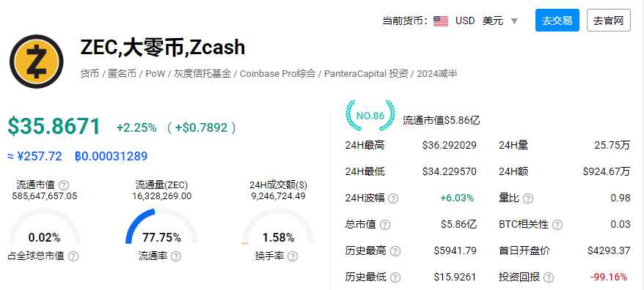Click help icon next to BTC相关性

[557, 225]
